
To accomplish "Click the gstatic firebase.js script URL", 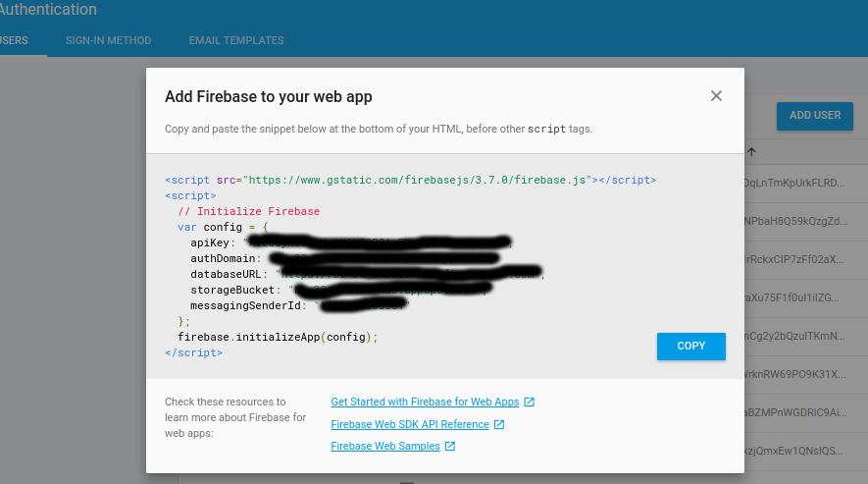I will coord(418,181).
